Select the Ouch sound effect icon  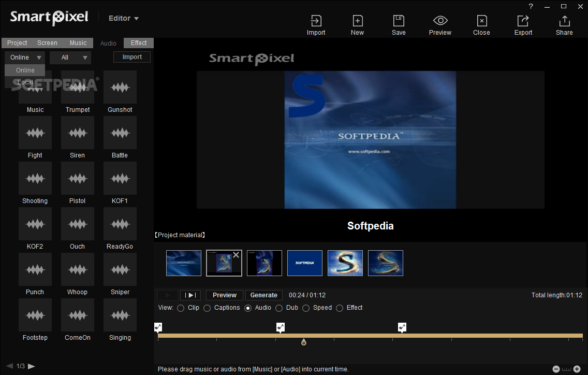78,224
